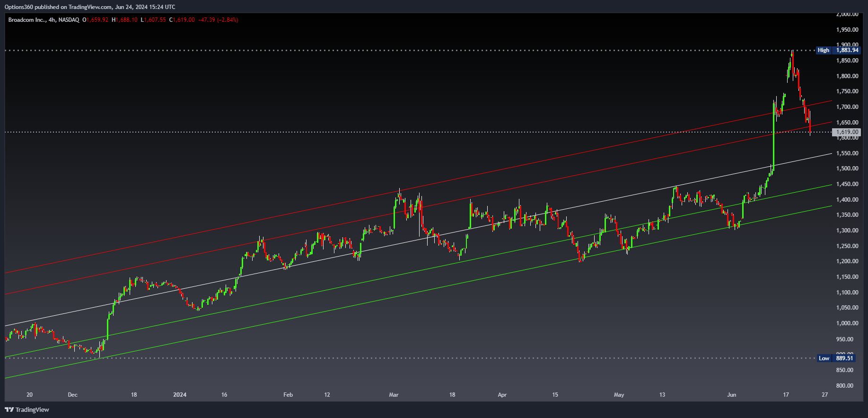This screenshot has height=418, width=868.
Task: Click the 1,050.00 price axis label
Action: tap(847, 308)
